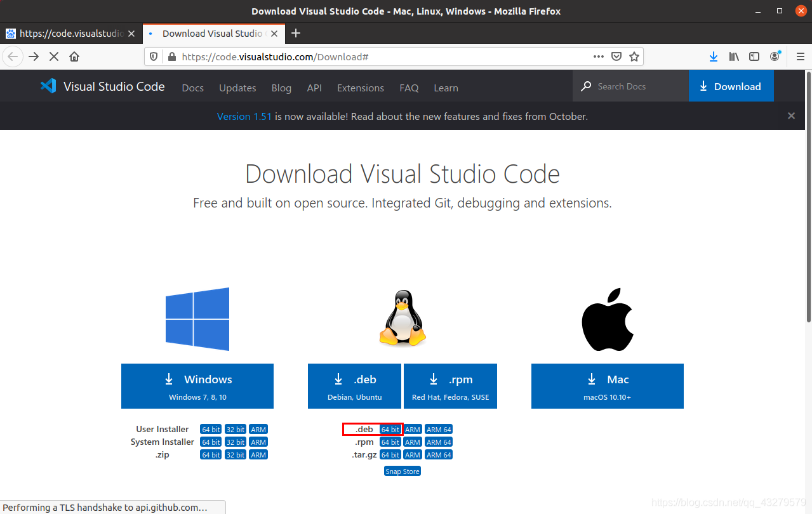Open Docs in the site navigation

193,88
